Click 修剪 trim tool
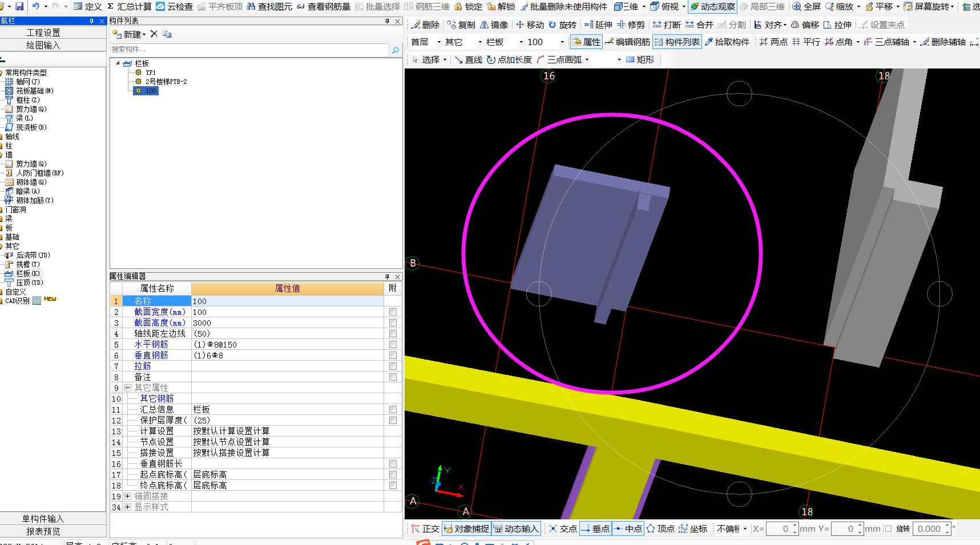980x545 pixels. (631, 25)
